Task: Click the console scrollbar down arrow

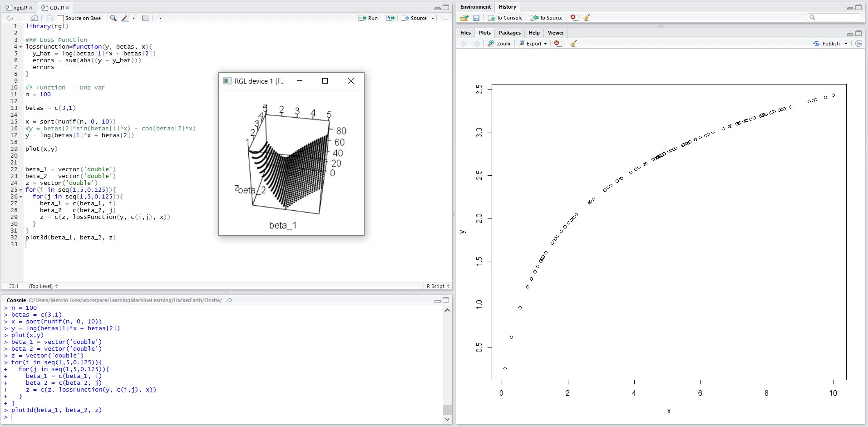Action: [447, 419]
